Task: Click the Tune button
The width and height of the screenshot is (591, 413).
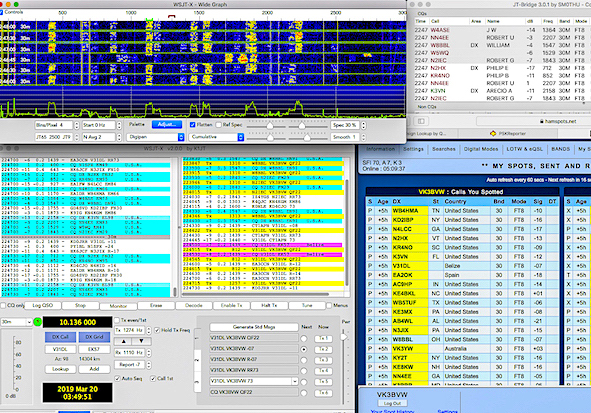Action: tap(307, 305)
